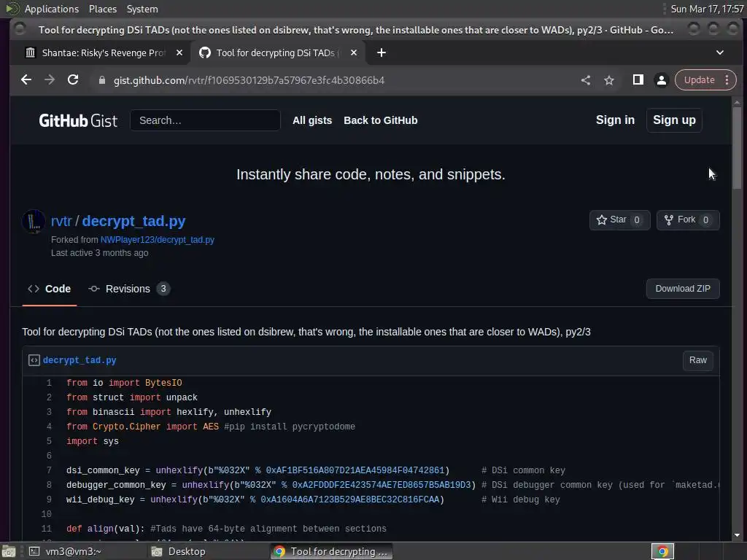Click line number 11 in code
This screenshot has height=560, width=747.
pyautogui.click(x=46, y=529)
